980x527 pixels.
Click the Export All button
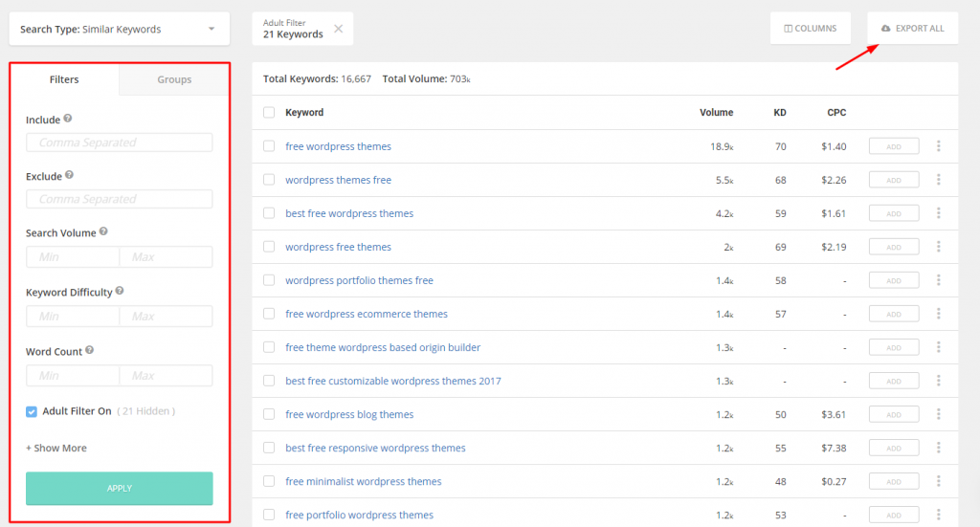912,29
